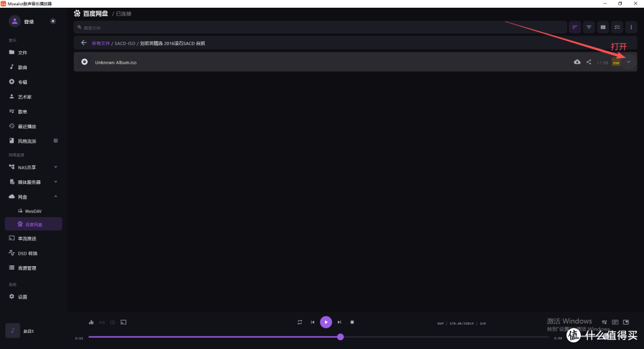The height and width of the screenshot is (349, 644).
Task: Click the now-playing music note thumbnail
Action: click(13, 331)
